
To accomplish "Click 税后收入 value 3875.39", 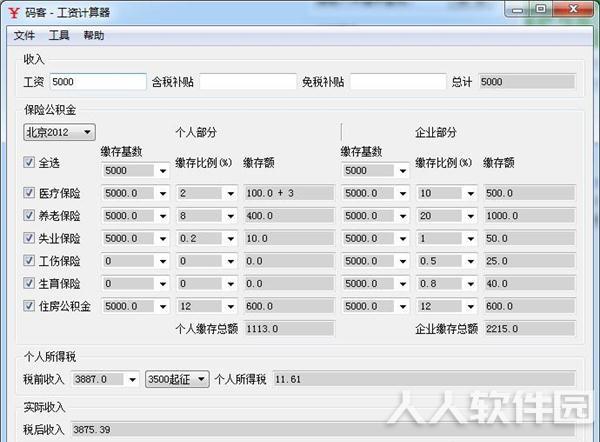I will click(x=323, y=429).
